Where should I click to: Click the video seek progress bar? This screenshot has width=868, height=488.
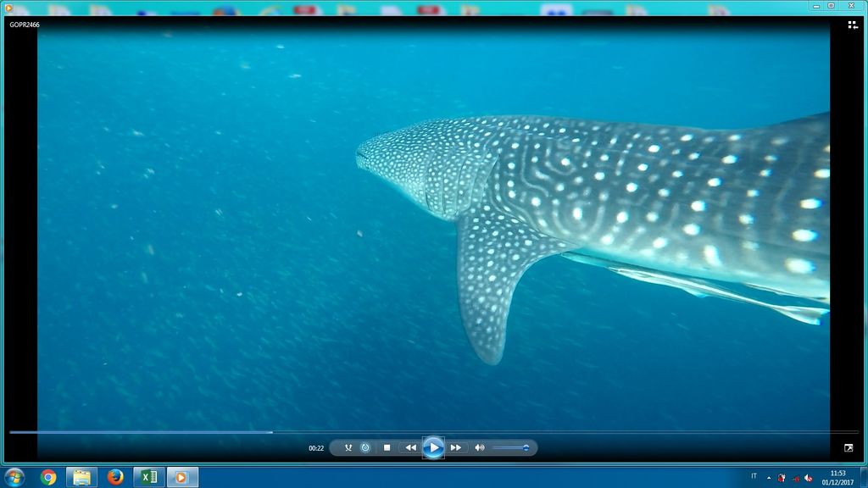pos(424,432)
